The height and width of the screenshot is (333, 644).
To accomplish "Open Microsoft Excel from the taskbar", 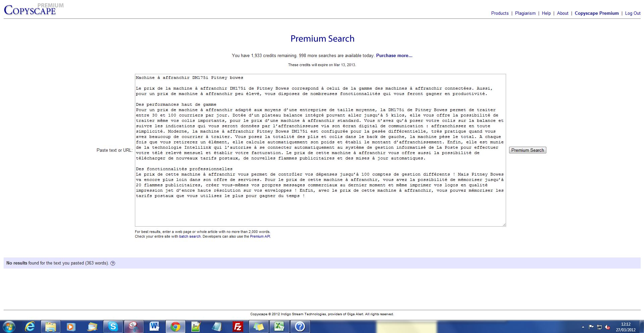I will pyautogui.click(x=279, y=327).
